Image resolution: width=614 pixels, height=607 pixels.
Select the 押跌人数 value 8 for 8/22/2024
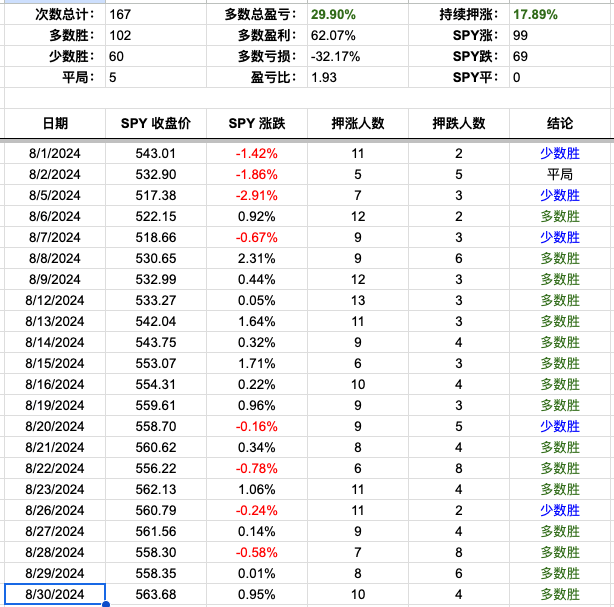pos(459,468)
